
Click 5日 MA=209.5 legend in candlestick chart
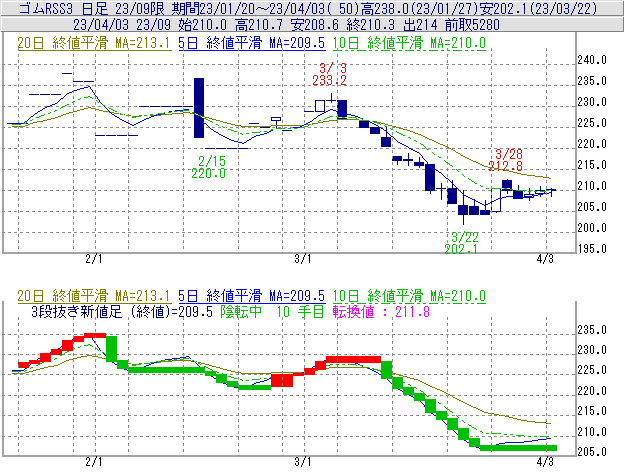[252, 43]
